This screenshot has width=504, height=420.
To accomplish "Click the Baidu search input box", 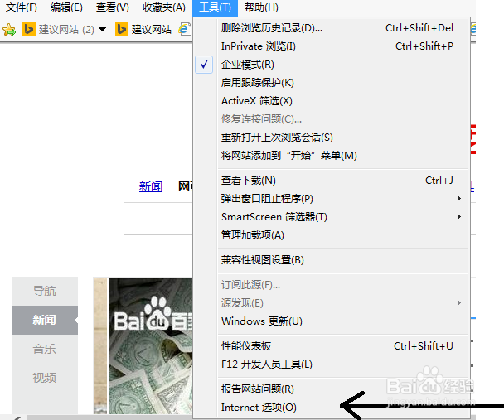I will pos(157,219).
